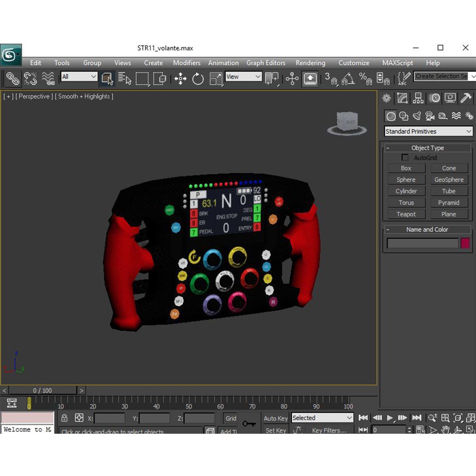Collapse the Name and Color rollout

pyautogui.click(x=428, y=230)
